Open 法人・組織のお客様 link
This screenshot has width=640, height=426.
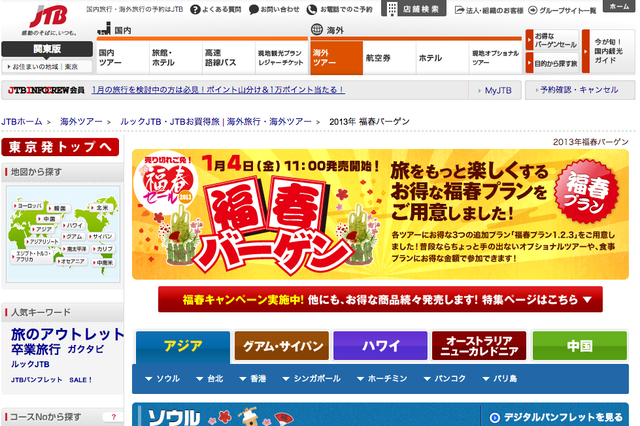click(x=489, y=10)
